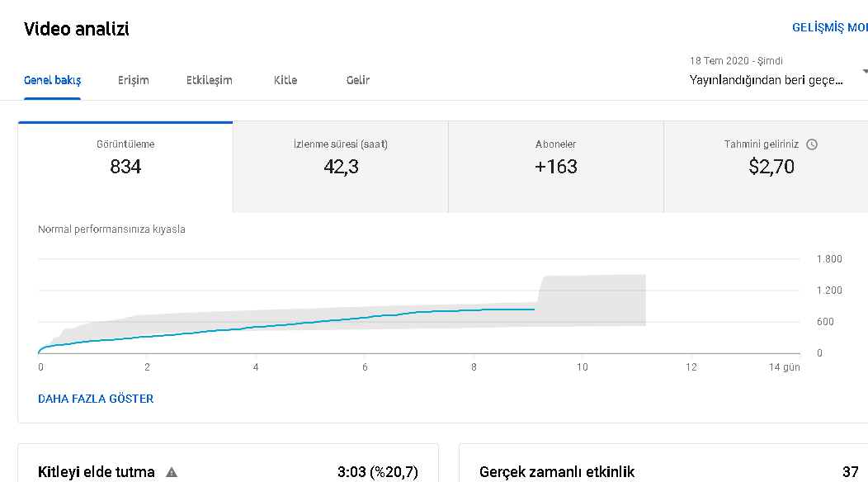Screen dimensions: 868x482
Task: Open the date range dropdown arrow
Action: pos(865,72)
